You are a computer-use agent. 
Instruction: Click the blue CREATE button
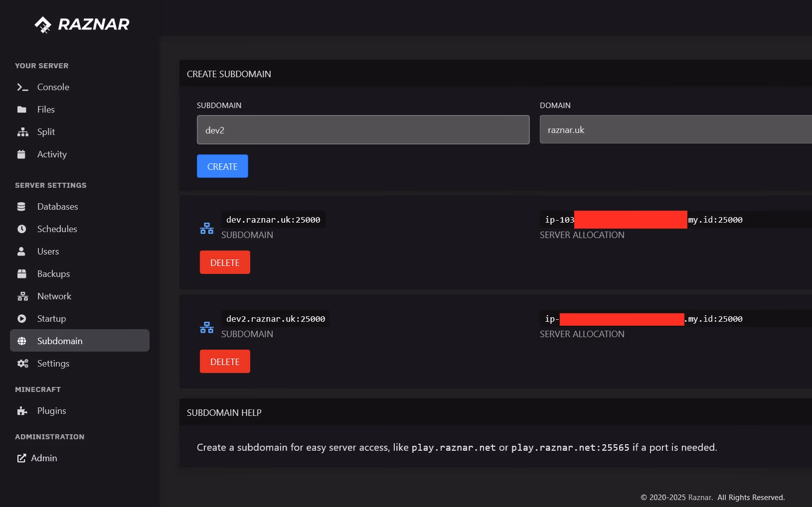(222, 166)
